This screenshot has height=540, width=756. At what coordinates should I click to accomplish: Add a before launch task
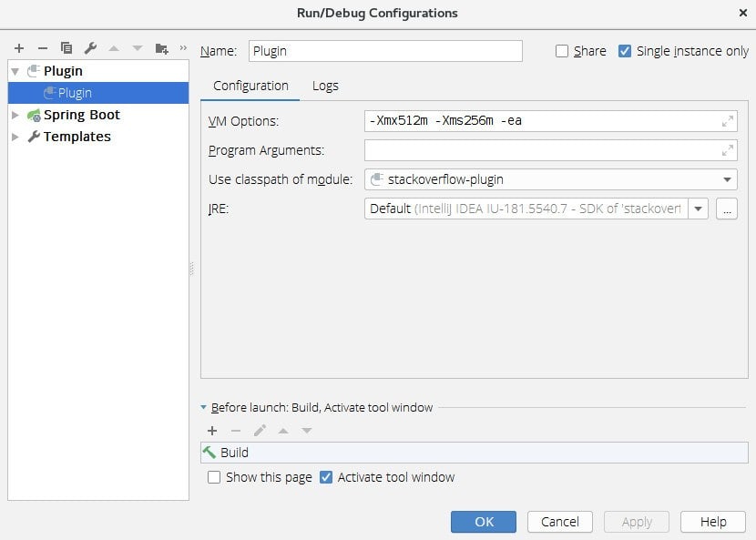tap(212, 431)
